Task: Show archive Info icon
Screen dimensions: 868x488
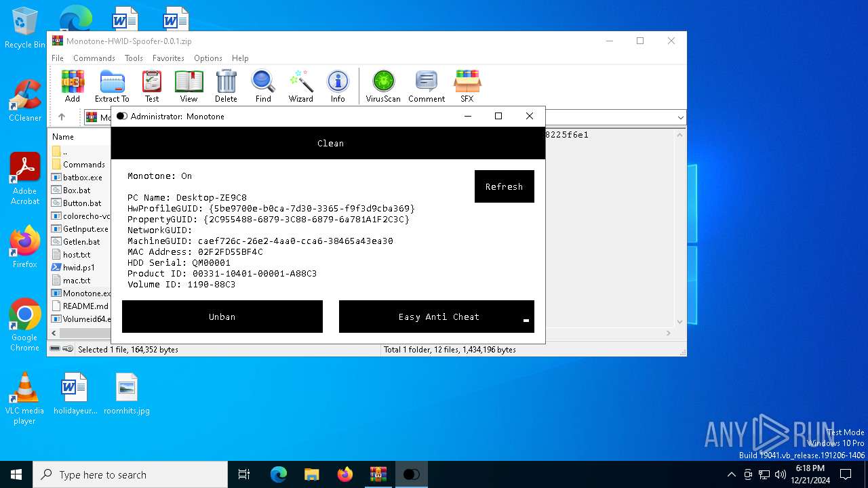Action: [x=338, y=86]
